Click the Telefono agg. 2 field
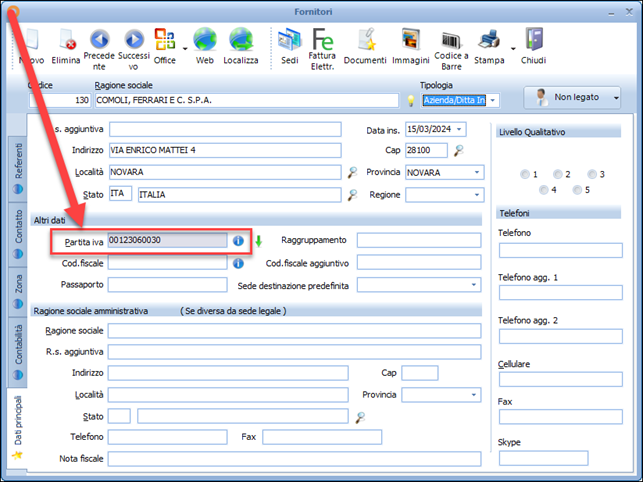This screenshot has width=643, height=482. (x=561, y=336)
